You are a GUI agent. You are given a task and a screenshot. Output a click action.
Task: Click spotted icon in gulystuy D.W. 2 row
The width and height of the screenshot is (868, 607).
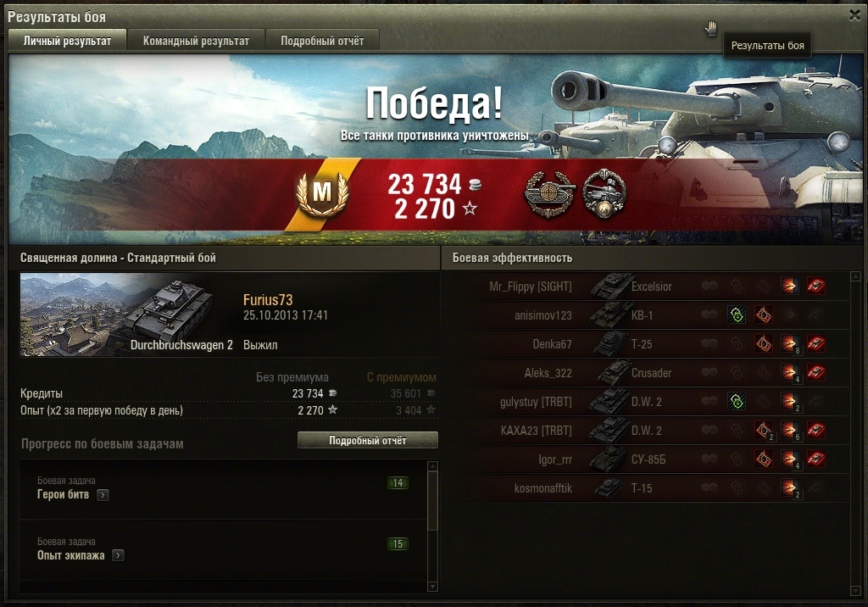point(737,402)
